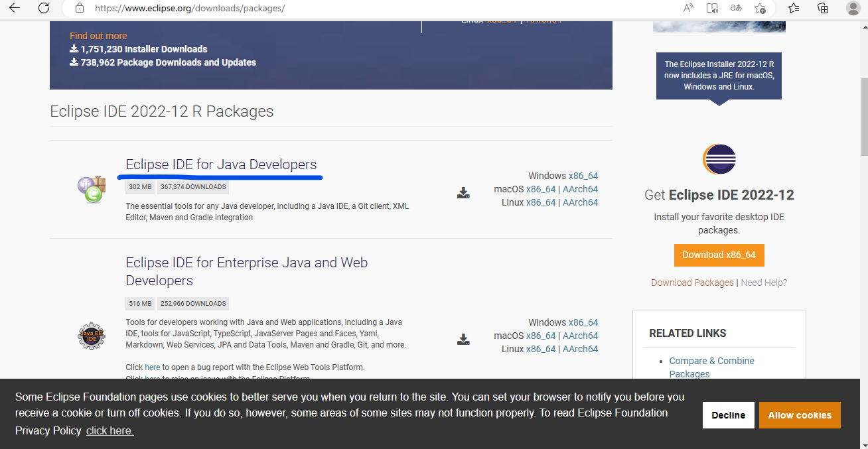Open the Immersive reader icon
Viewport: 868px width, 449px height.
[712, 8]
